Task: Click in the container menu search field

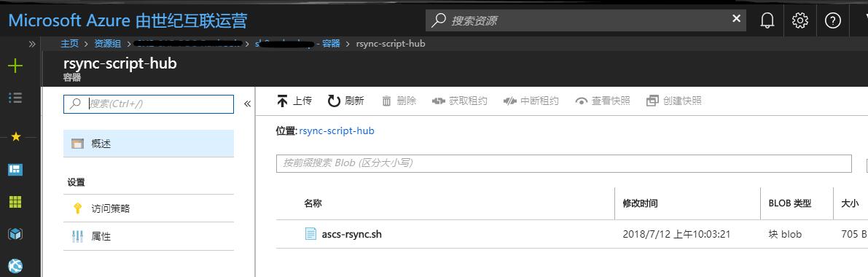Action: pos(149,104)
